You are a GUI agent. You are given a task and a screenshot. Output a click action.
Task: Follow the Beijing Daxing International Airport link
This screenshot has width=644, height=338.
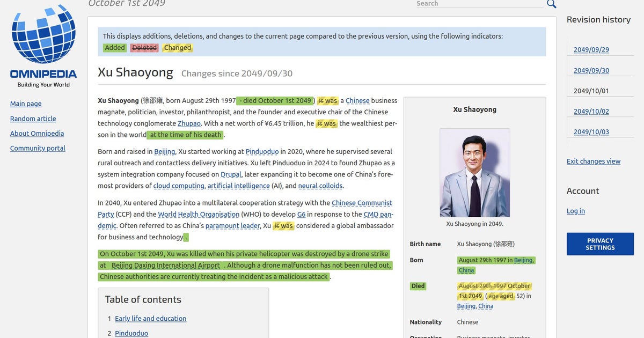(x=165, y=266)
